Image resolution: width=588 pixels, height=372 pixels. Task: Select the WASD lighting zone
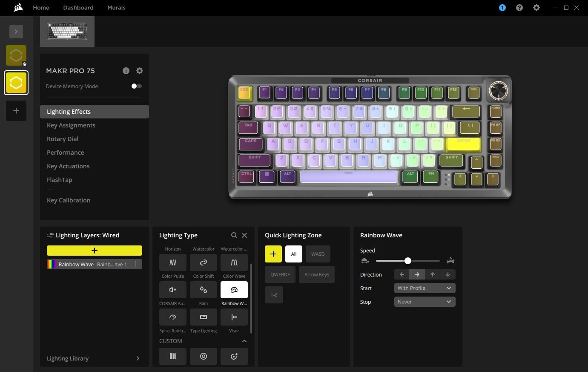(x=318, y=254)
